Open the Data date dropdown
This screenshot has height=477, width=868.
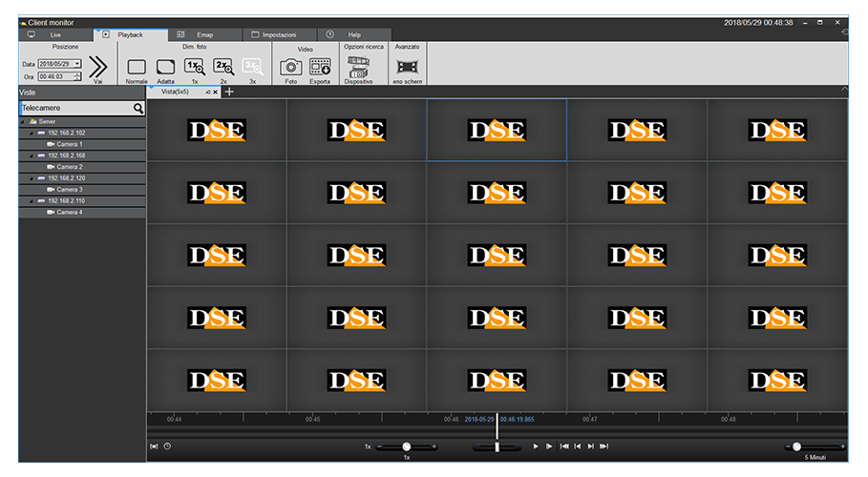[x=76, y=64]
